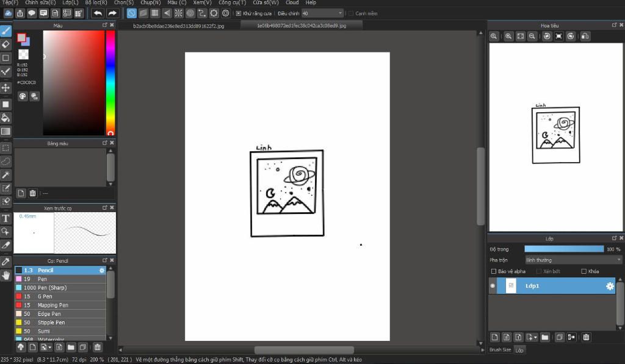
Task: Select the Gradient tool
Action: [5, 131]
